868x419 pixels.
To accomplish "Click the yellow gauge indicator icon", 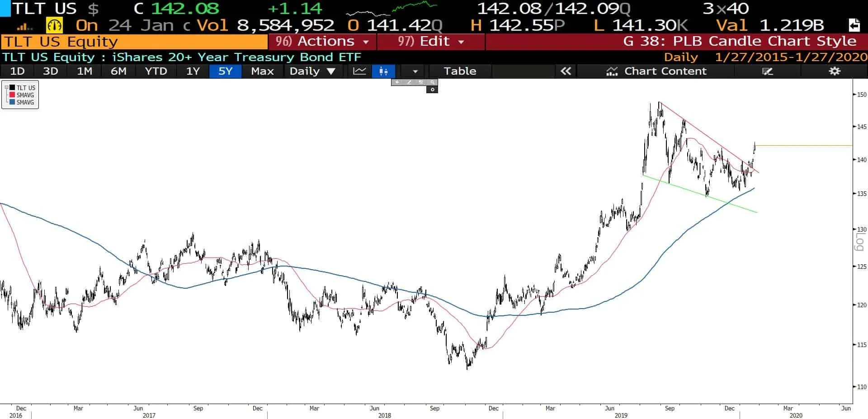I will [x=55, y=25].
